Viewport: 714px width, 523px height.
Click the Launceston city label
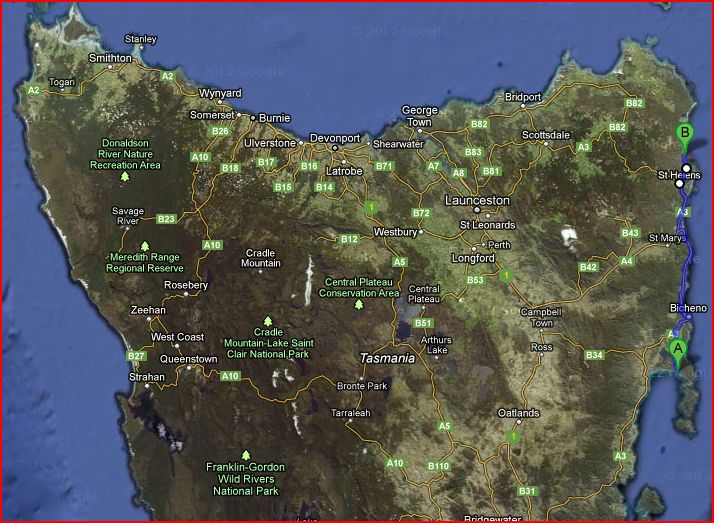click(479, 201)
